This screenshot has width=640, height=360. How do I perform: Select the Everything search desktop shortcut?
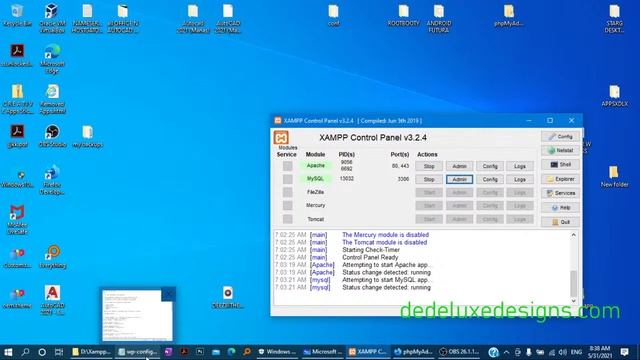tap(53, 257)
